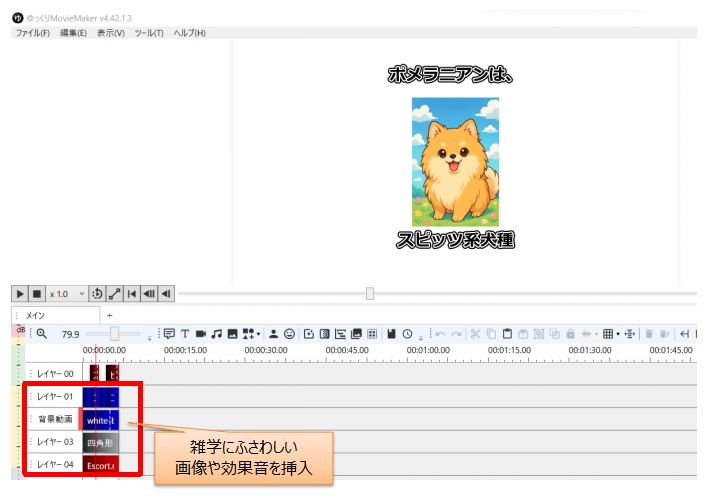Screen dimensions: 711x496
Task: Stop playback with the square stop button
Action: click(x=37, y=294)
